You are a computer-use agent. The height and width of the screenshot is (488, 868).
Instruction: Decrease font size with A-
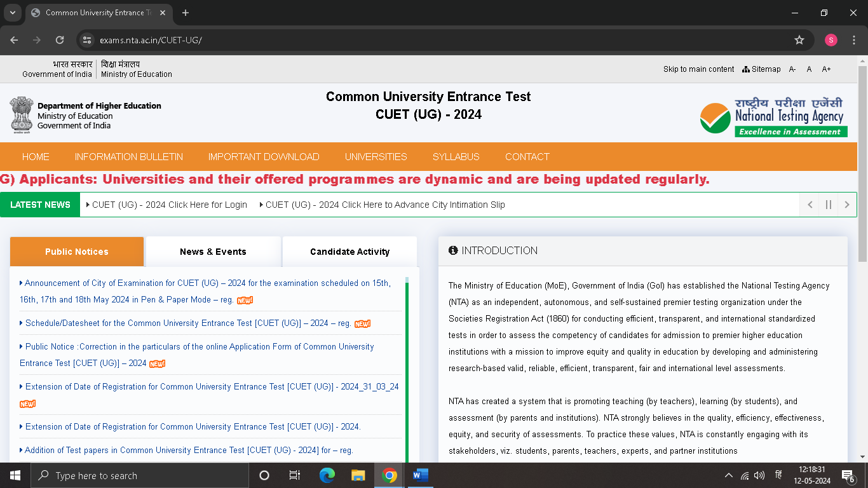click(792, 69)
